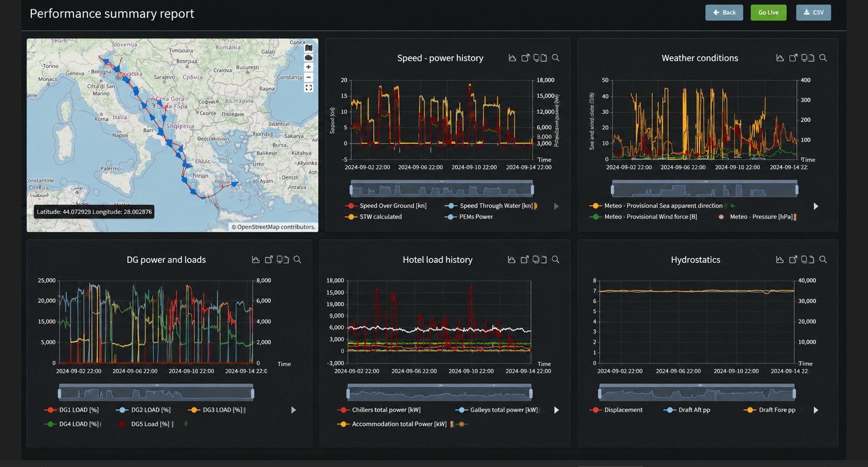Click the map zoom in plus button
The image size is (868, 467).
tap(308, 67)
